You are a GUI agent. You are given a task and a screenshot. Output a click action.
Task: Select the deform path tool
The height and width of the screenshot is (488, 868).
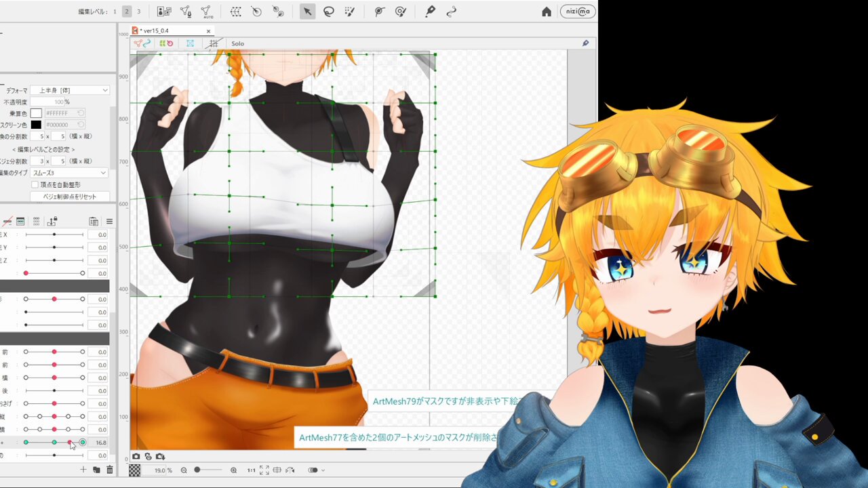pyautogui.click(x=452, y=12)
